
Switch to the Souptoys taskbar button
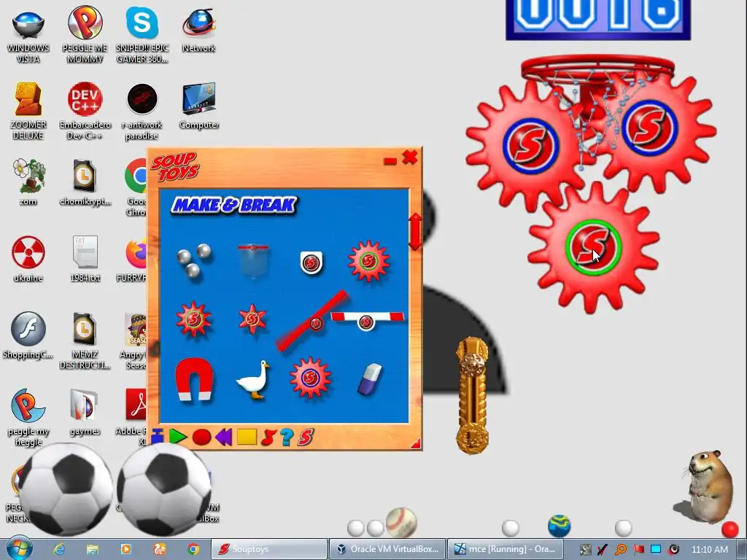[269, 549]
